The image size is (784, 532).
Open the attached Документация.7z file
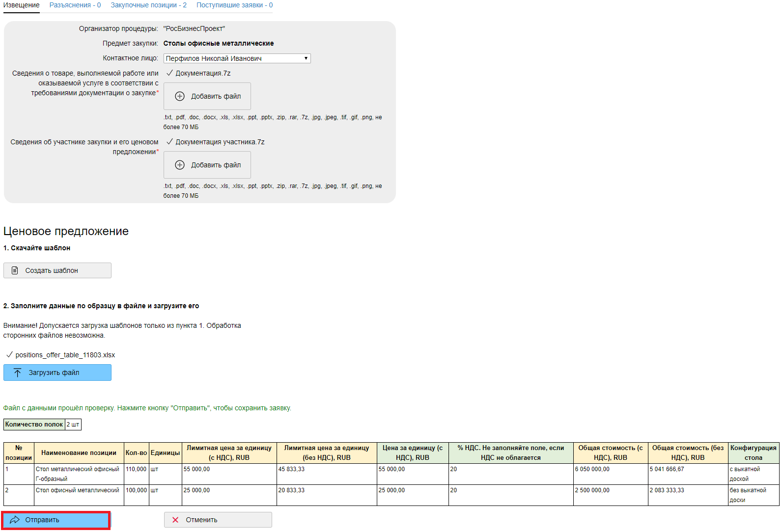[x=203, y=73]
